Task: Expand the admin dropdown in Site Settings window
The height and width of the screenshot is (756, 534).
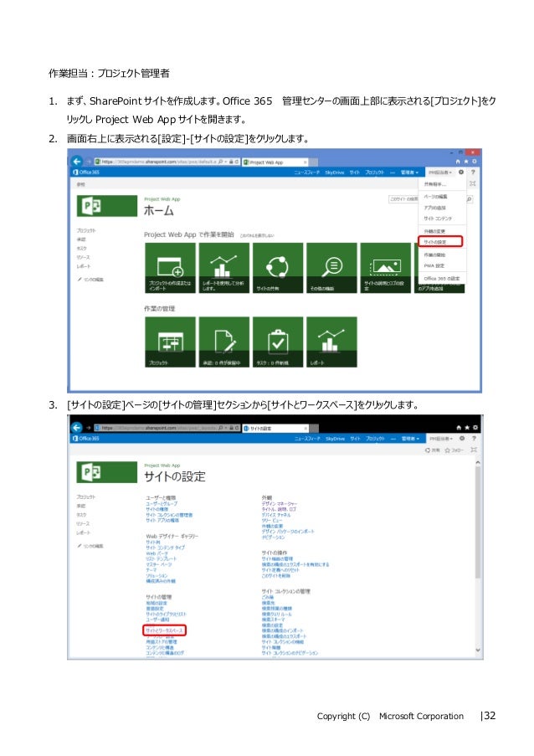Action: [x=411, y=438]
